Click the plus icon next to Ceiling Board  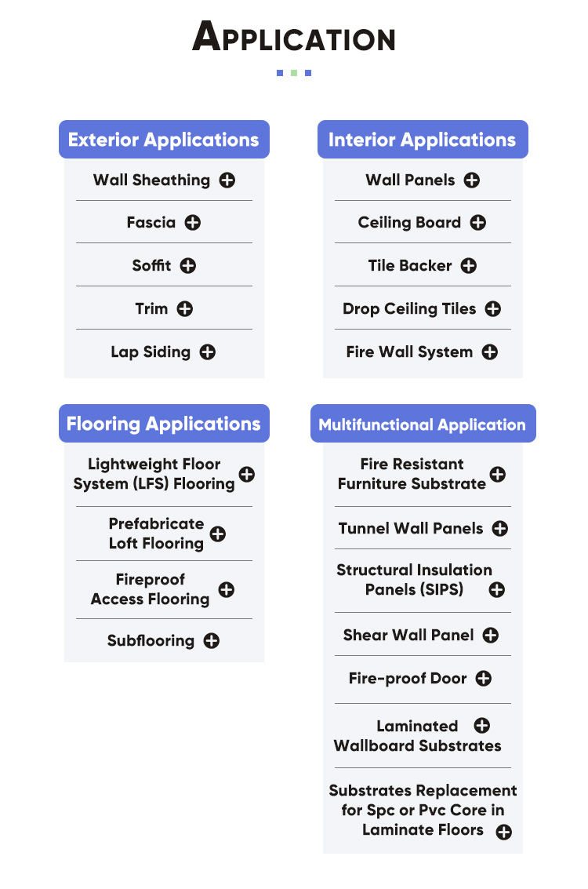coord(478,223)
